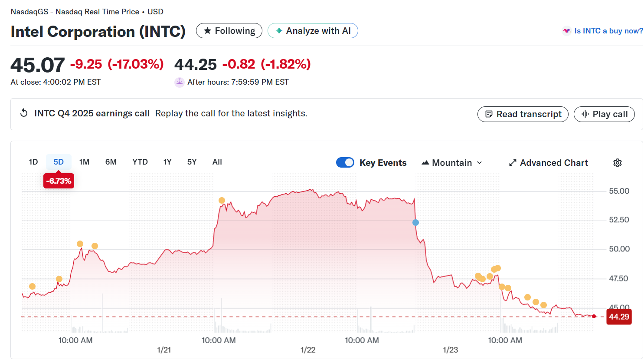Show the All time range
644x363 pixels.
217,162
